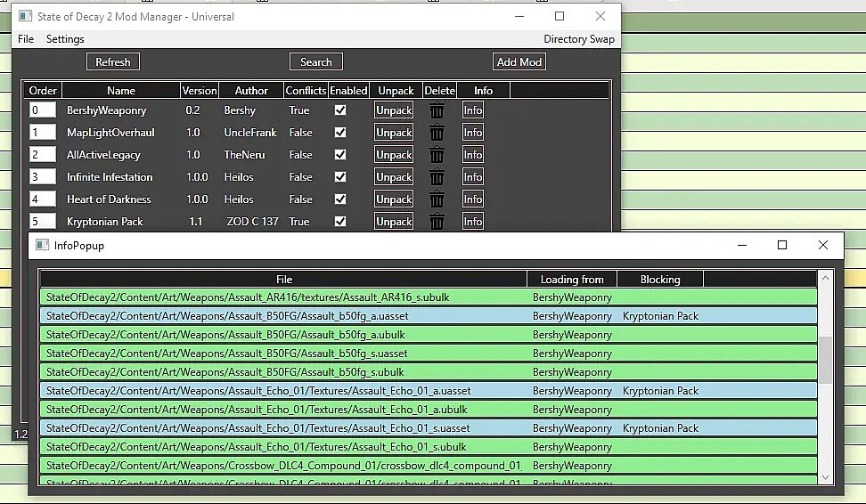Disable Heart of Darkness mod
This screenshot has height=504, width=866.
[x=340, y=199]
